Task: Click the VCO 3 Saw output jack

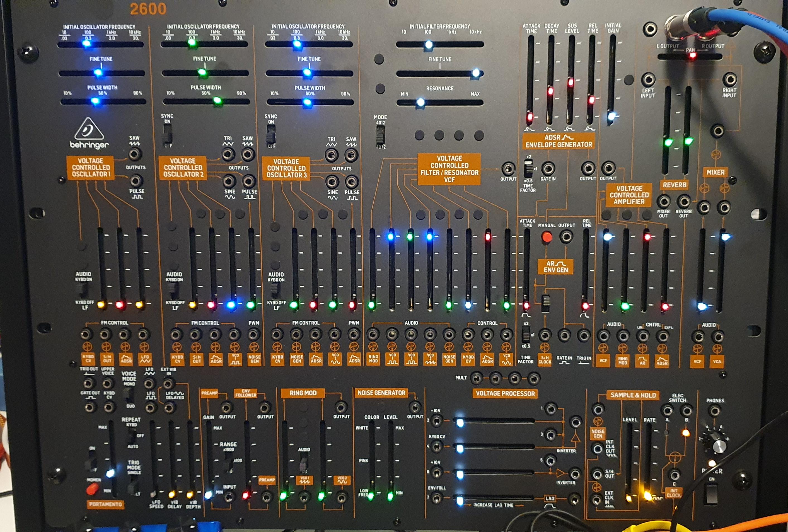Action: [351, 155]
